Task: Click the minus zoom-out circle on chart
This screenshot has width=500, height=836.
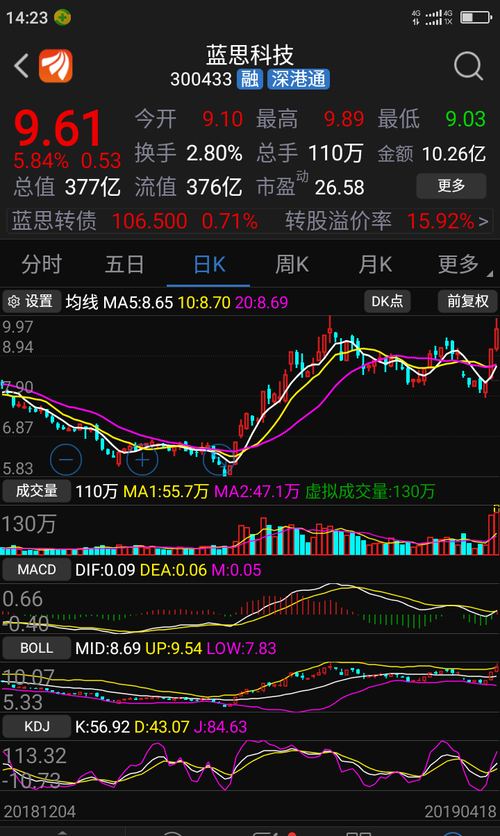Action: [x=66, y=459]
